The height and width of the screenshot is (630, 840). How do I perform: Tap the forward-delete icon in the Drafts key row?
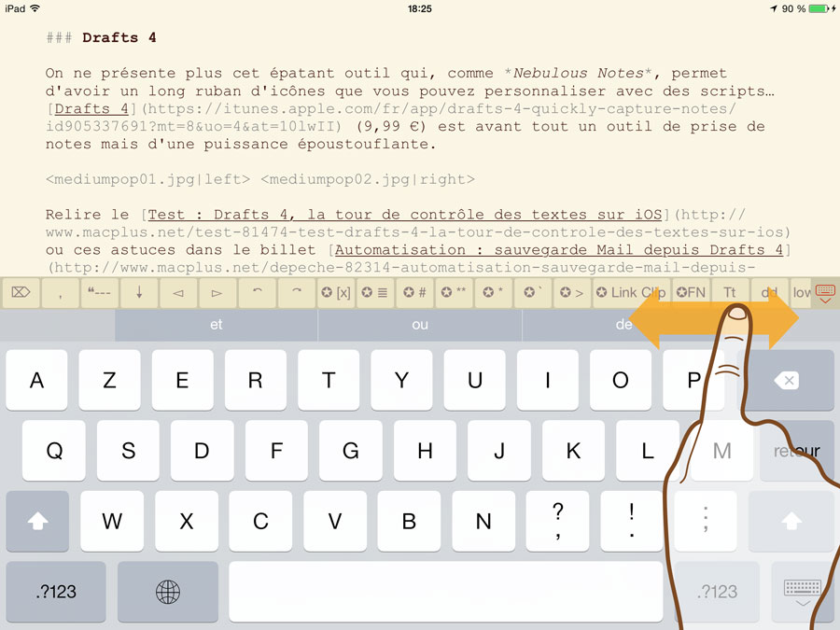point(21,292)
